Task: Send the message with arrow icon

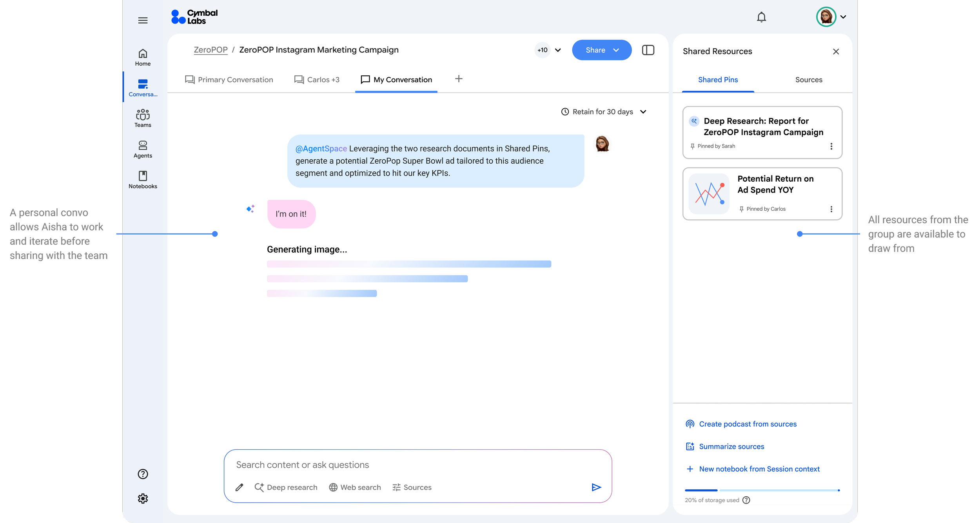Action: (x=596, y=487)
